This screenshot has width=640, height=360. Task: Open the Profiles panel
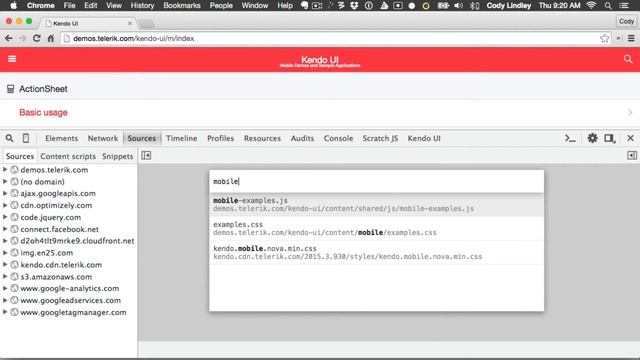[x=220, y=138]
